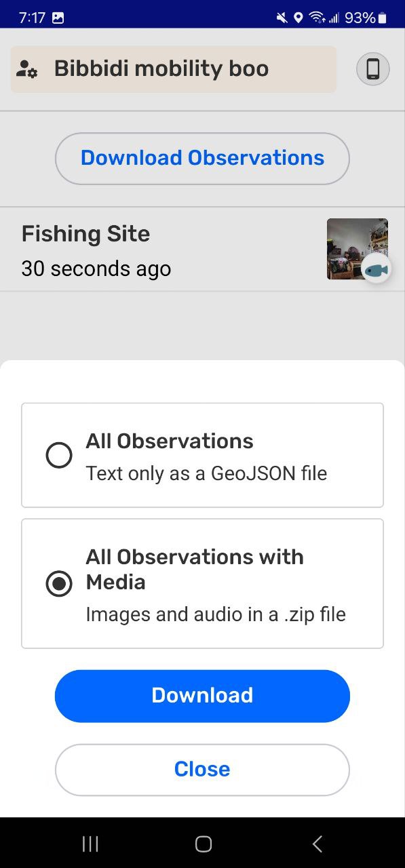Select All Observations radio button

tap(59, 455)
